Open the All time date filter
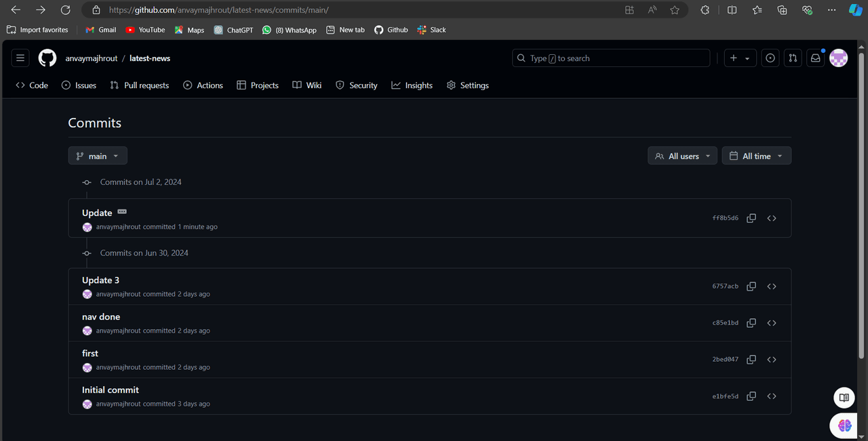 point(756,156)
